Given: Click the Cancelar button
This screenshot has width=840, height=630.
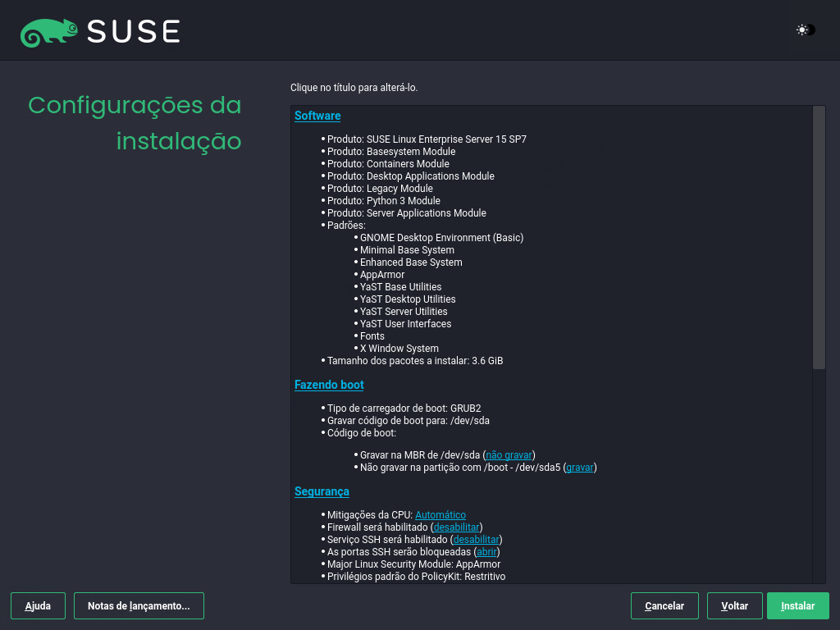Looking at the screenshot, I should (x=664, y=606).
